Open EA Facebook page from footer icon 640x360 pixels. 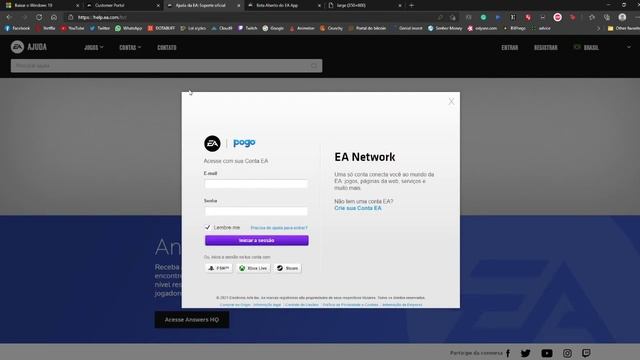pos(508,353)
